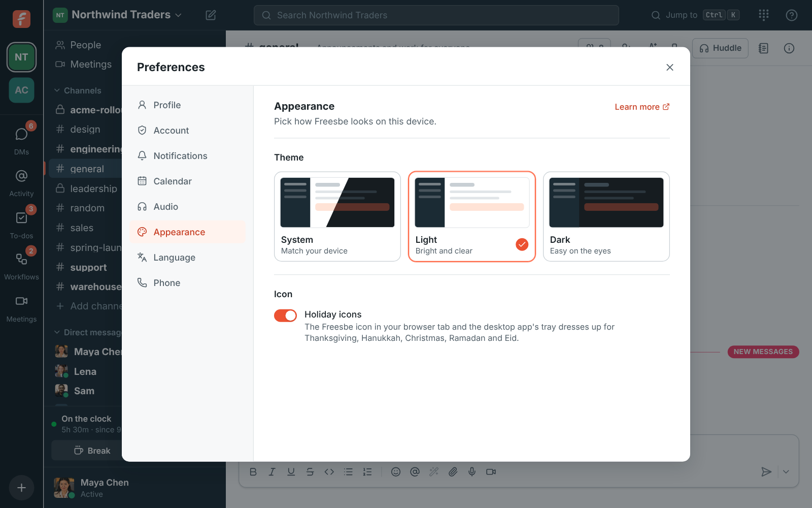Select the System theme card
Image resolution: width=812 pixels, height=508 pixels.
tap(337, 216)
